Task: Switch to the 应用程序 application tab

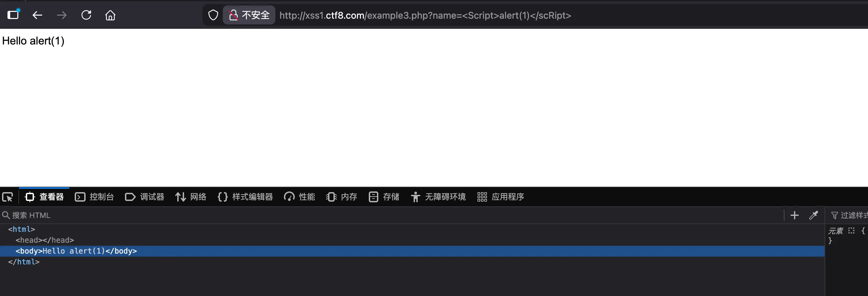Action: coord(501,197)
